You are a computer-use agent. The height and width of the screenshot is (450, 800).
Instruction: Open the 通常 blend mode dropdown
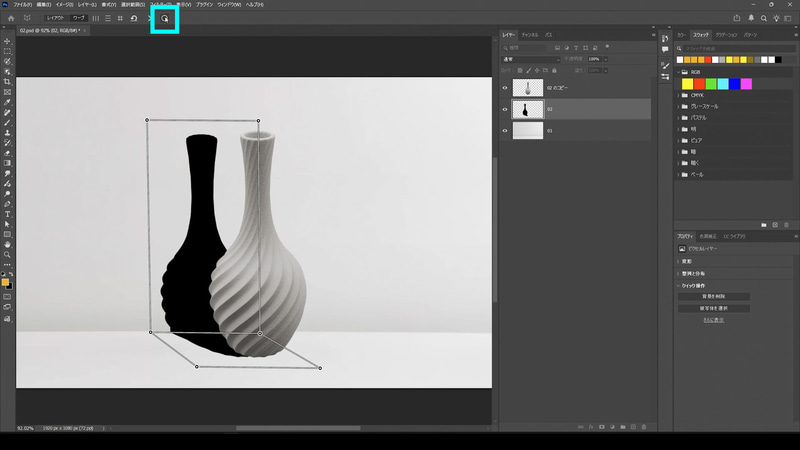pos(531,59)
